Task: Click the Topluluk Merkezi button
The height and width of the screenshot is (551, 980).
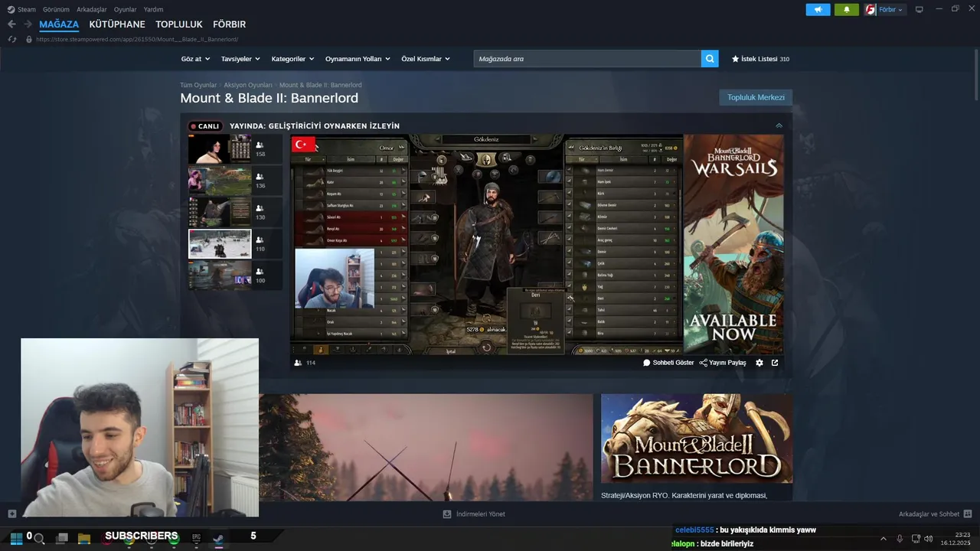Action: (756, 97)
